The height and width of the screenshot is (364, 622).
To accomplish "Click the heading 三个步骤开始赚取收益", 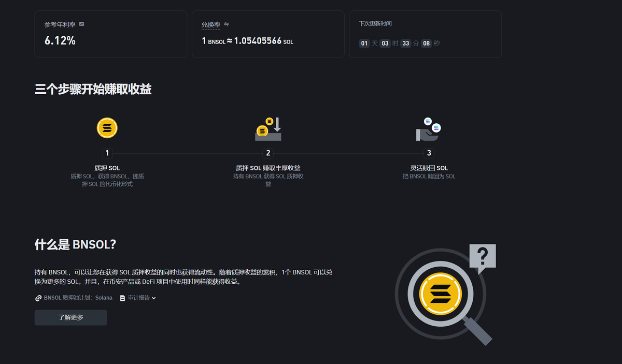I will (93, 89).
